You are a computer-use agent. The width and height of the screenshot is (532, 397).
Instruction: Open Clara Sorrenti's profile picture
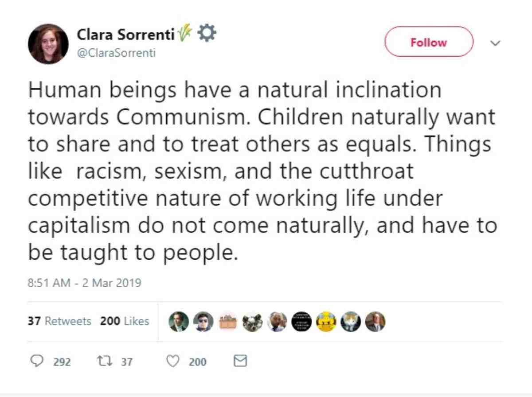(48, 44)
